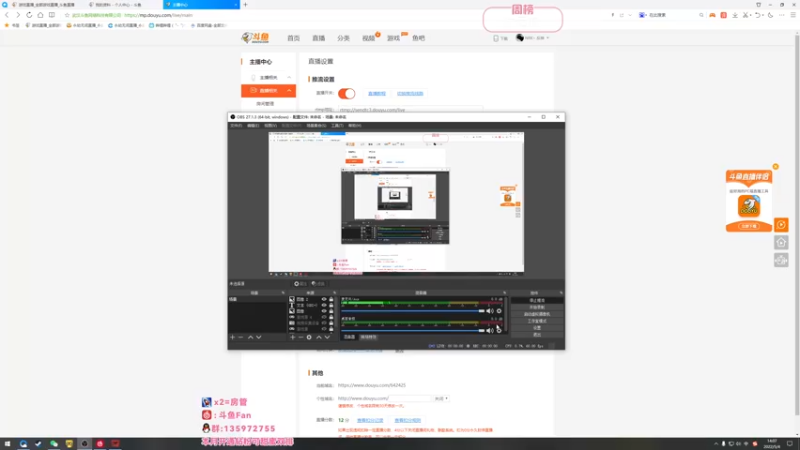Add a new source with sources plus icon
The image size is (800, 450).
tap(292, 337)
